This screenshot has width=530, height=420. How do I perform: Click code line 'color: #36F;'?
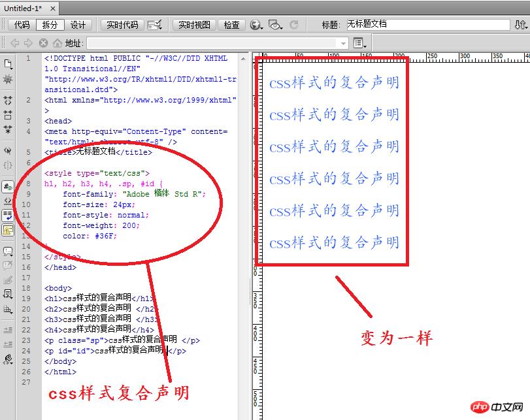90,236
